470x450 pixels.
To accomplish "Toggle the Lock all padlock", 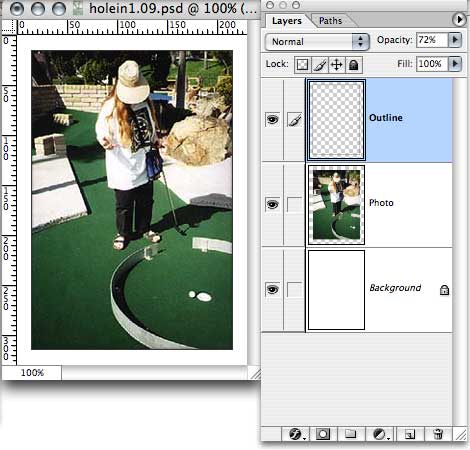I will pyautogui.click(x=354, y=64).
